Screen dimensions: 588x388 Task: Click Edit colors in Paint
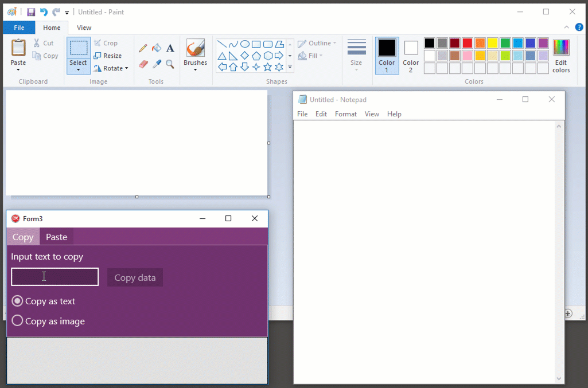[561, 56]
